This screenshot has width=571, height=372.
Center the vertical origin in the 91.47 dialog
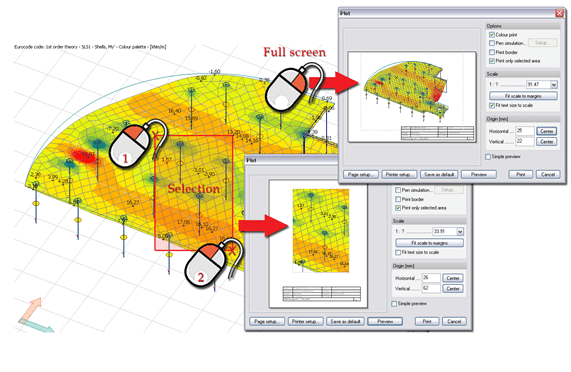point(546,142)
